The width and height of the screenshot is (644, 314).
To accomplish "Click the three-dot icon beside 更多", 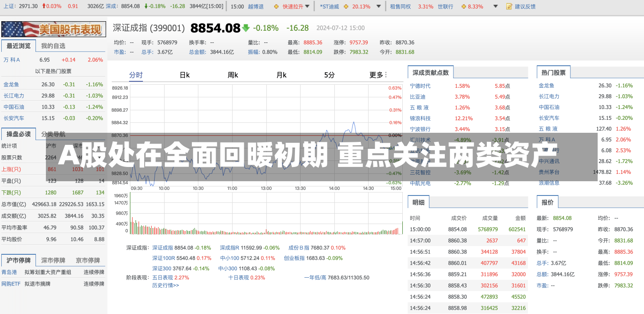I will pos(386,75).
